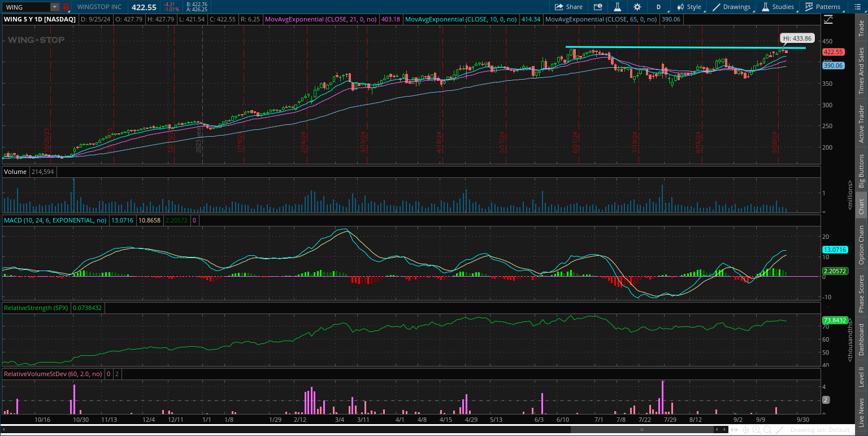Click the RelativeStrength (SPX) study label
The height and width of the screenshot is (436, 868).
[37, 308]
